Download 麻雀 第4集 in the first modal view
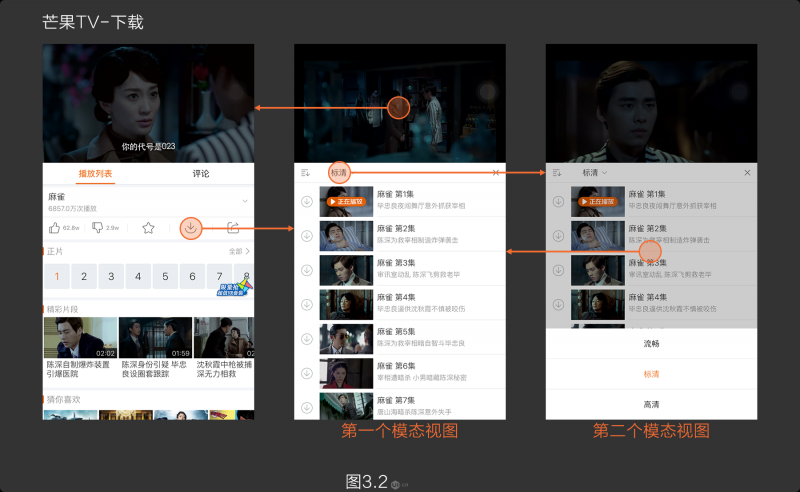 (x=307, y=305)
